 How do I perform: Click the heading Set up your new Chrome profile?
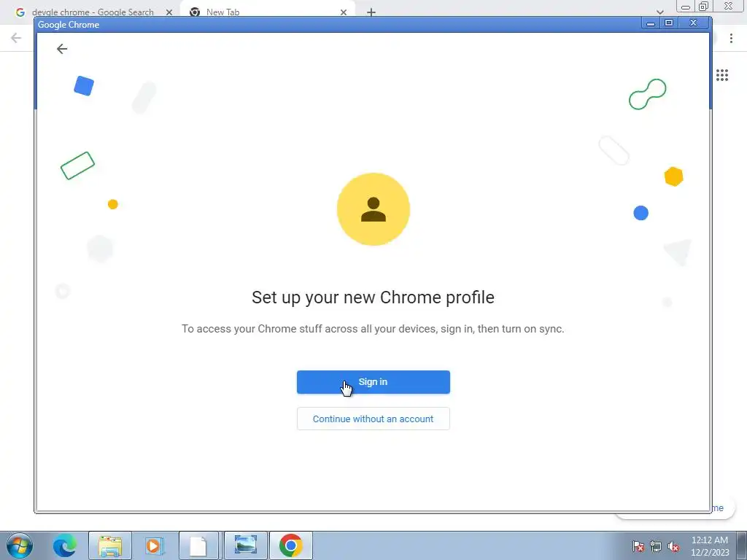pos(373,297)
